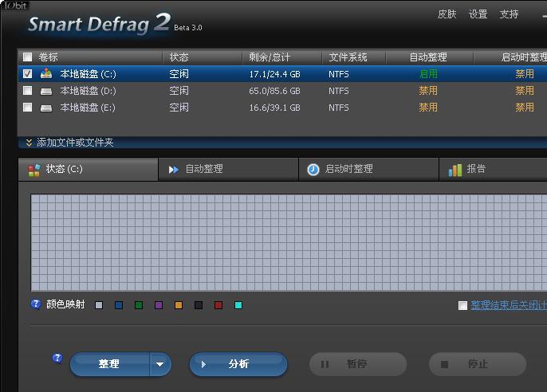Click the IObit logo in the title bar
The width and height of the screenshot is (547, 392).
(16, 6)
